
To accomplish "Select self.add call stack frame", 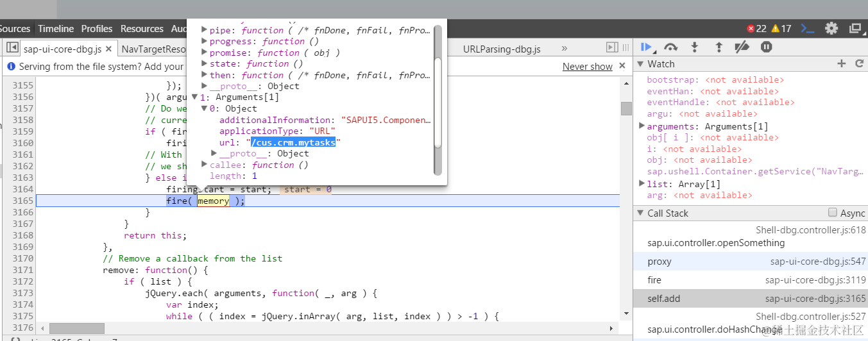I will click(749, 298).
